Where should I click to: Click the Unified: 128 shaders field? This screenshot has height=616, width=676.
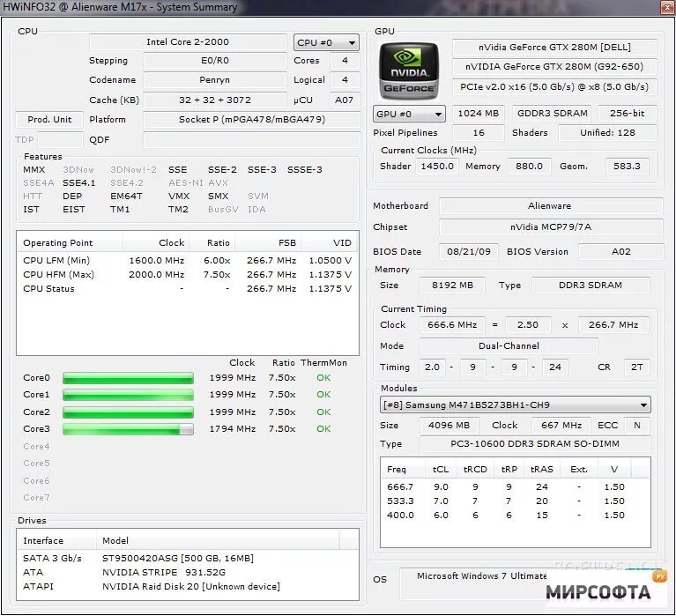click(x=607, y=133)
